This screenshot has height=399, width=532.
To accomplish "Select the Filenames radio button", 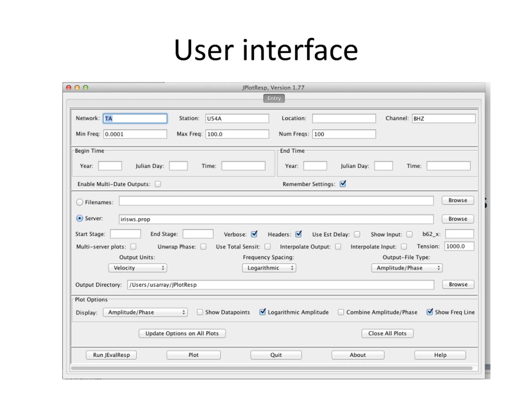I will pyautogui.click(x=80, y=202).
